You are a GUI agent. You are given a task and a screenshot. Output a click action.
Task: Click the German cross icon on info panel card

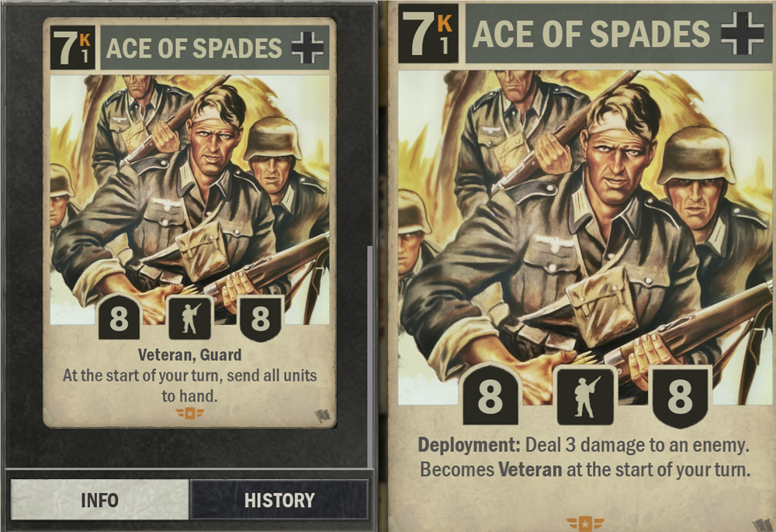(307, 48)
